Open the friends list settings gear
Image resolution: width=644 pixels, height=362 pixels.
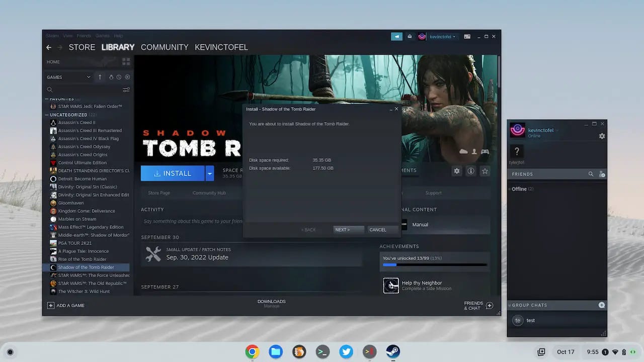click(x=602, y=136)
